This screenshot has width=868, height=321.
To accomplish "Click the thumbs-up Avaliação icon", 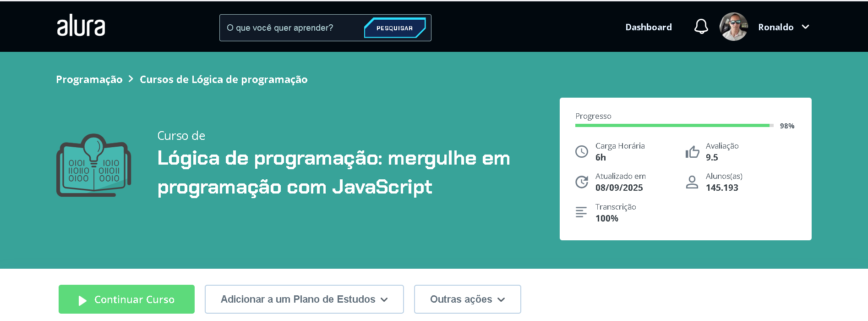I will tap(692, 151).
